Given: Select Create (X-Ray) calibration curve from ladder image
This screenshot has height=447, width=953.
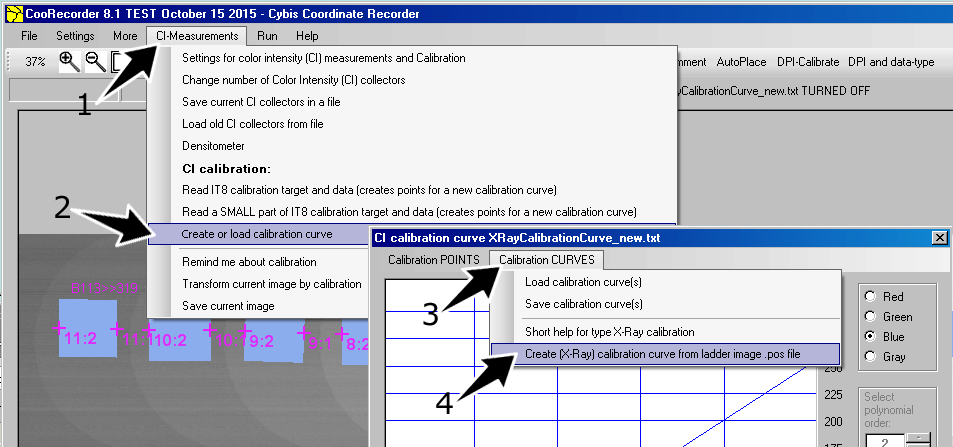Looking at the screenshot, I should (666, 354).
